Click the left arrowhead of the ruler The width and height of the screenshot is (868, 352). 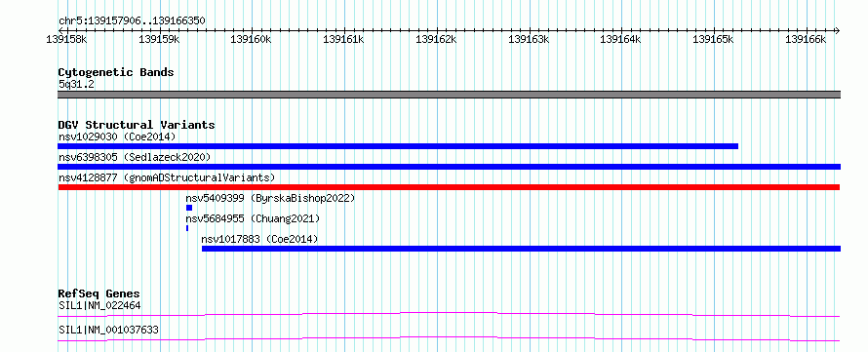pos(60,30)
